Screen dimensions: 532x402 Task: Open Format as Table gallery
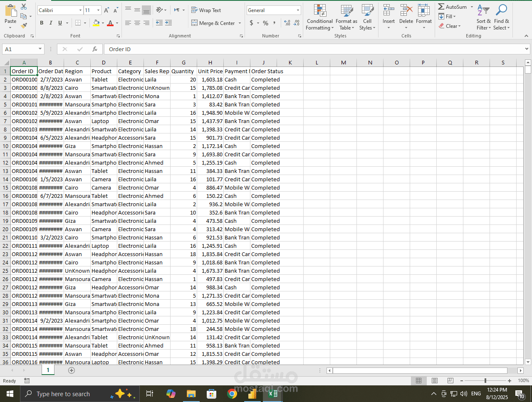coord(346,17)
